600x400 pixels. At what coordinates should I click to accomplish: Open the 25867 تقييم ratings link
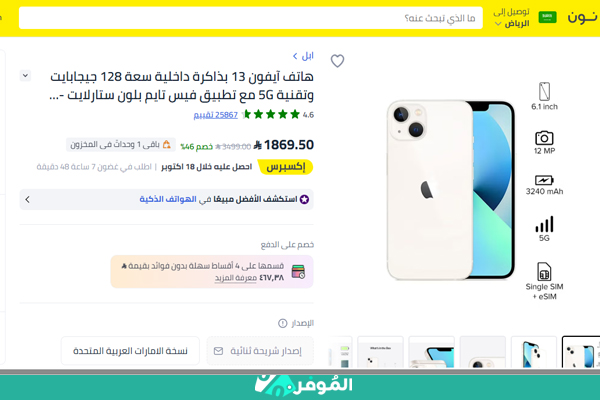coord(215,115)
